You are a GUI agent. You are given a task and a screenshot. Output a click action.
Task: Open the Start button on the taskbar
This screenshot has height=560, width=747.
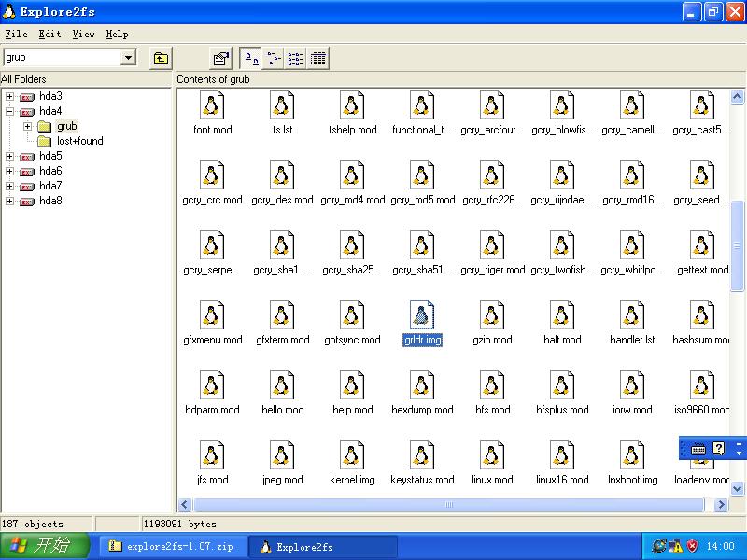pos(45,546)
